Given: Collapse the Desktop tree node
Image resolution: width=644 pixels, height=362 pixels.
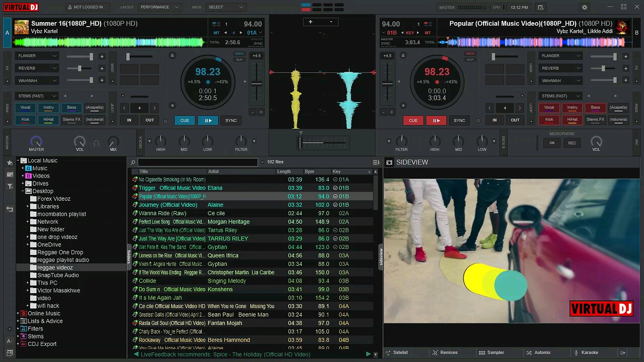Looking at the screenshot, I should [x=23, y=191].
